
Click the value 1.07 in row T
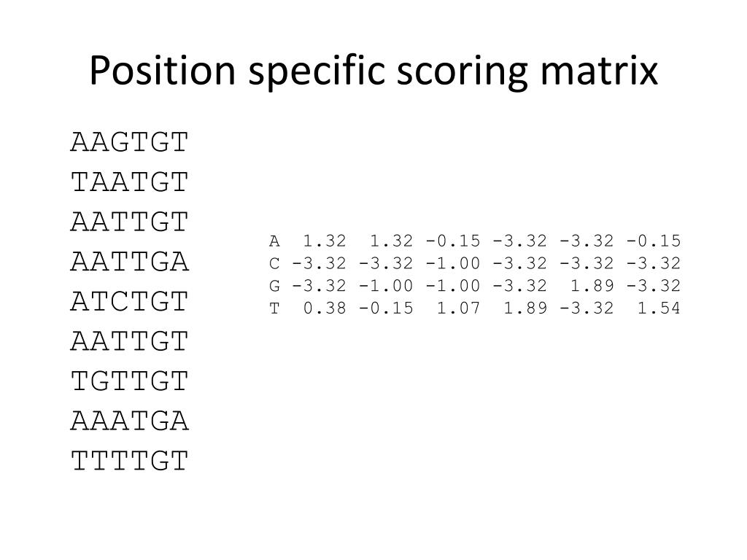click(x=459, y=308)
